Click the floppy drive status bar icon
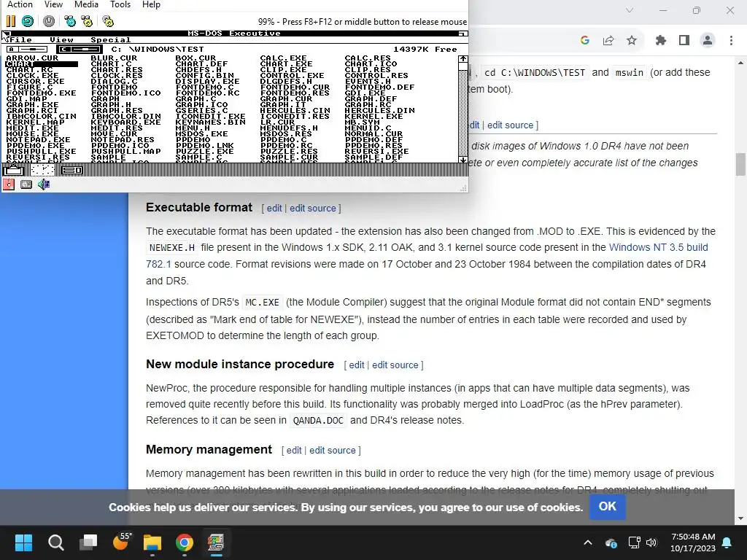747x560 pixels. tap(9, 184)
